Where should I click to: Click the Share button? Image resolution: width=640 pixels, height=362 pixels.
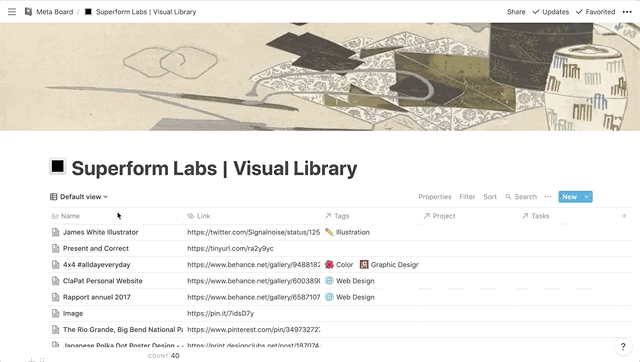coord(516,12)
